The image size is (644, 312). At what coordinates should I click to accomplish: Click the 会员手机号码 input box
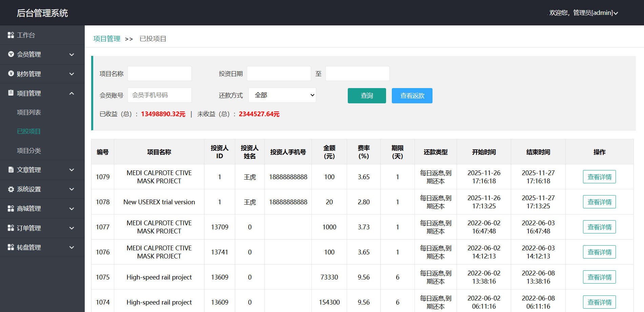pyautogui.click(x=159, y=95)
